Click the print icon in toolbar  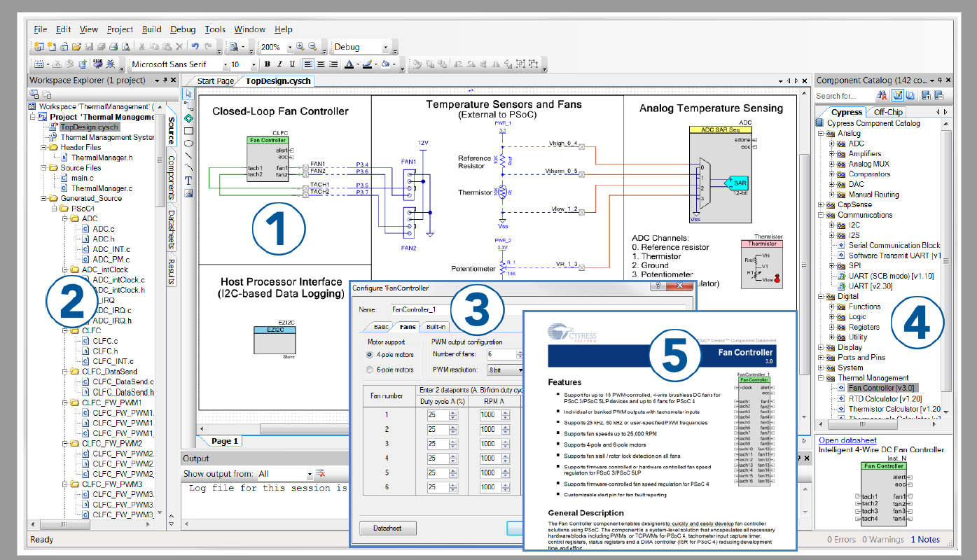113,47
